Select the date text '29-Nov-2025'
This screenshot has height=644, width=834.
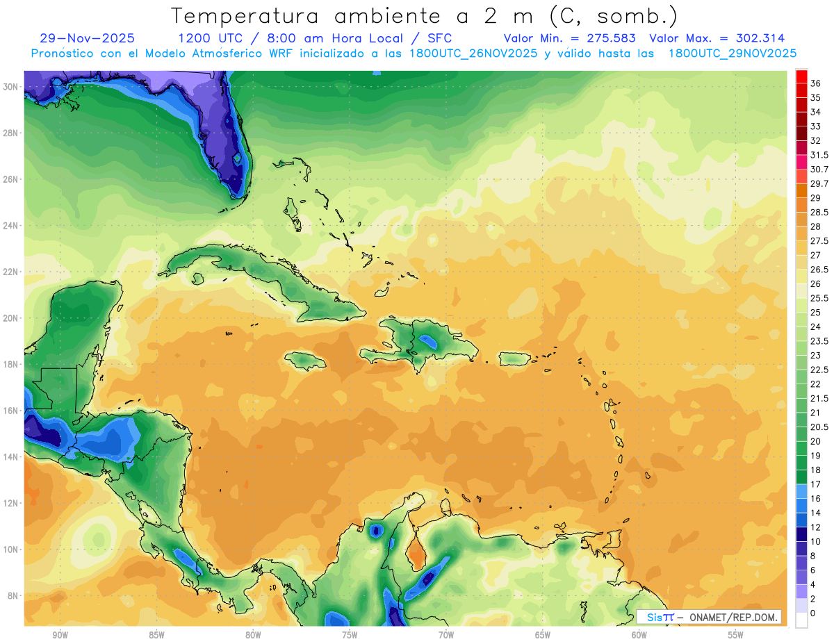tap(88, 38)
